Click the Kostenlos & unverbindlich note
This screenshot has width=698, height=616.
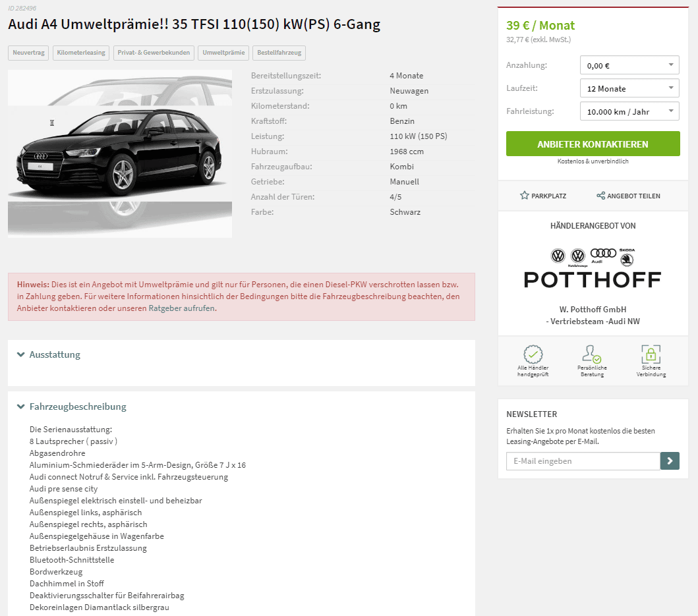click(593, 161)
